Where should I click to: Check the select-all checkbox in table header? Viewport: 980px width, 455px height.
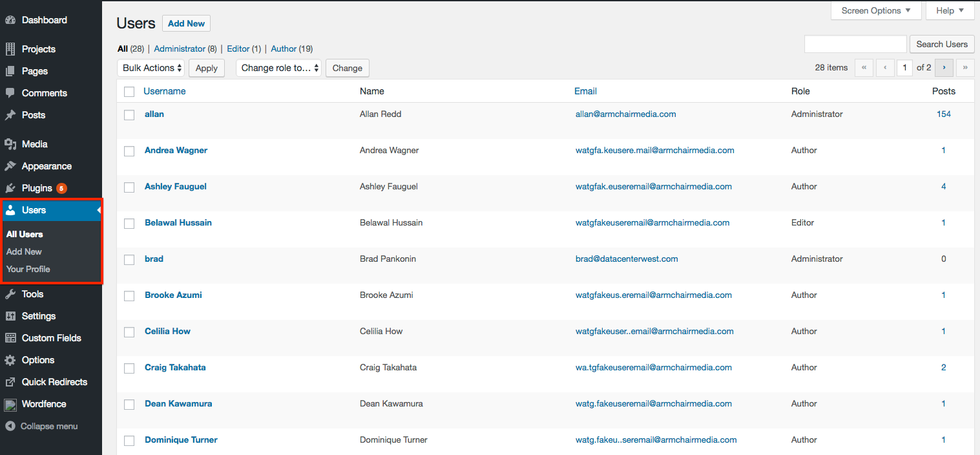coord(129,92)
